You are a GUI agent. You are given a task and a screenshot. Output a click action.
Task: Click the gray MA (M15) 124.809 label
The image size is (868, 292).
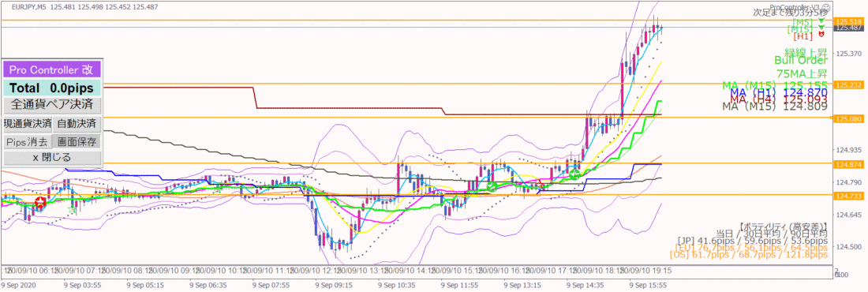[775, 107]
